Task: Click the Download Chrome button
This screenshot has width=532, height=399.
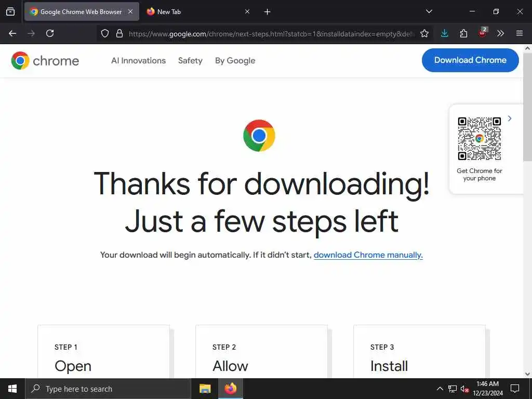Action: click(470, 60)
